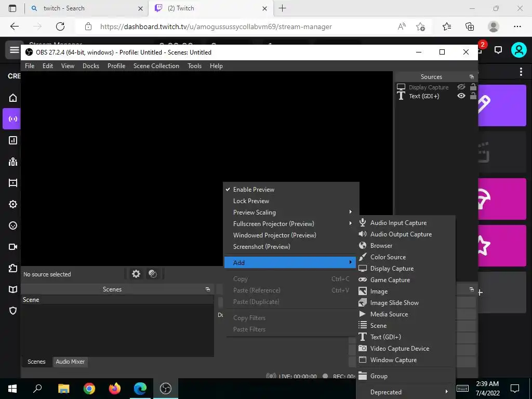
Task: Add a Video Capture Device source
Action: [405, 349]
